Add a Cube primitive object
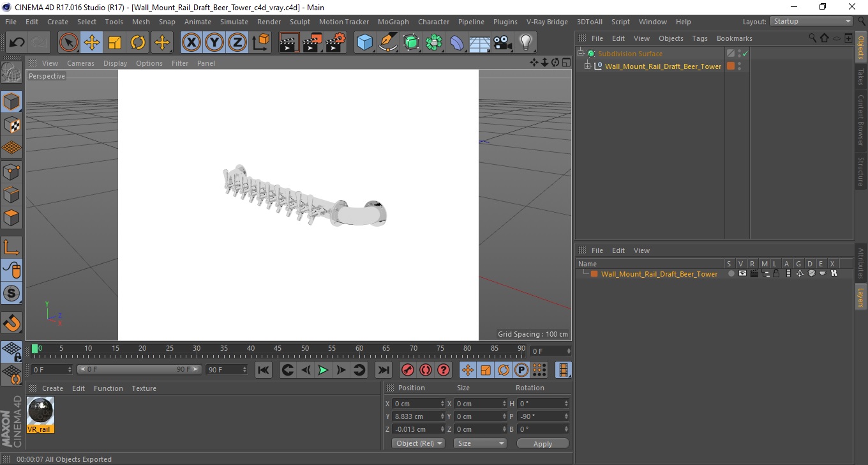 tap(364, 43)
